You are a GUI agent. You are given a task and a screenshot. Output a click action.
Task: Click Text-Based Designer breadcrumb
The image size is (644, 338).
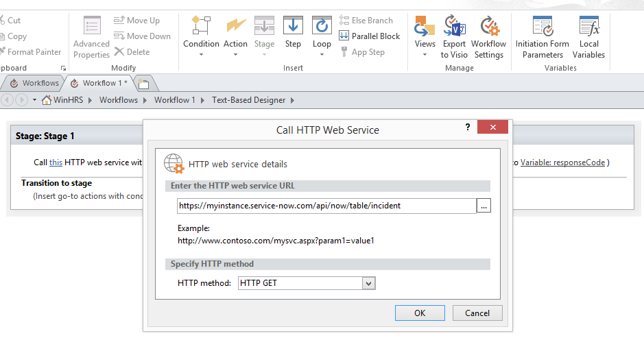tap(248, 100)
